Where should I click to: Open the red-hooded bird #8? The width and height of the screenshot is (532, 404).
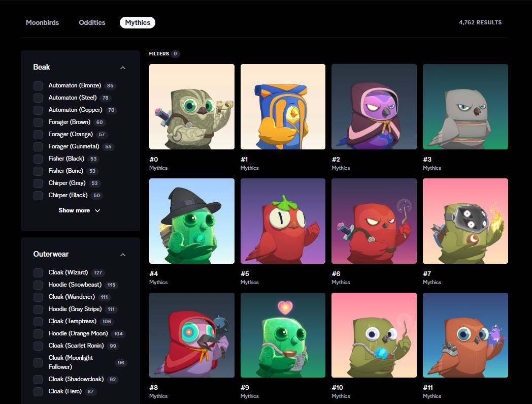[x=191, y=335]
